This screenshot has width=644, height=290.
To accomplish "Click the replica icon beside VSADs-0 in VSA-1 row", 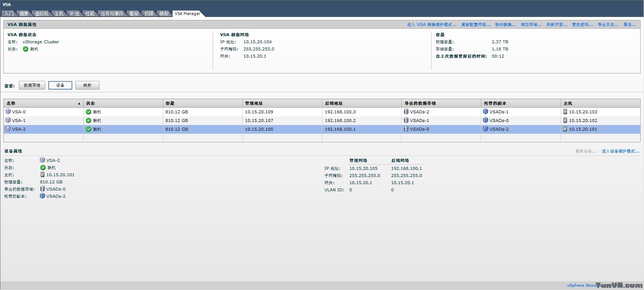I will coord(486,121).
